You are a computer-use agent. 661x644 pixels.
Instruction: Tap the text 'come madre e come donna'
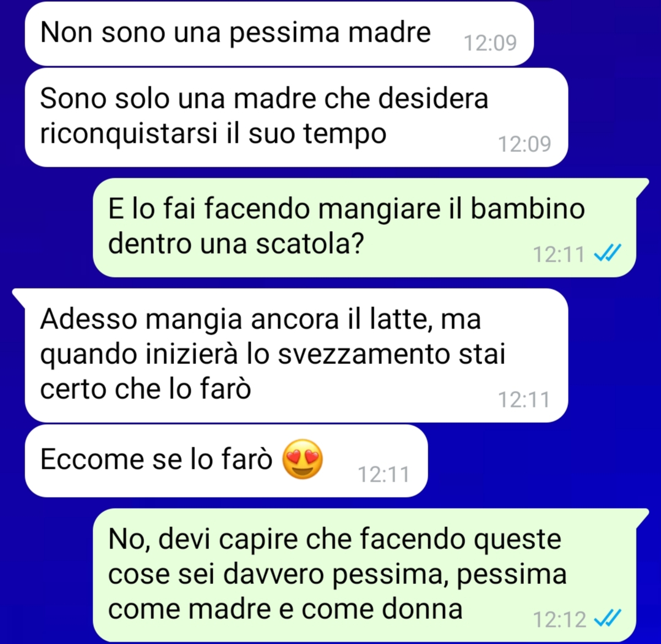pyautogui.click(x=285, y=610)
